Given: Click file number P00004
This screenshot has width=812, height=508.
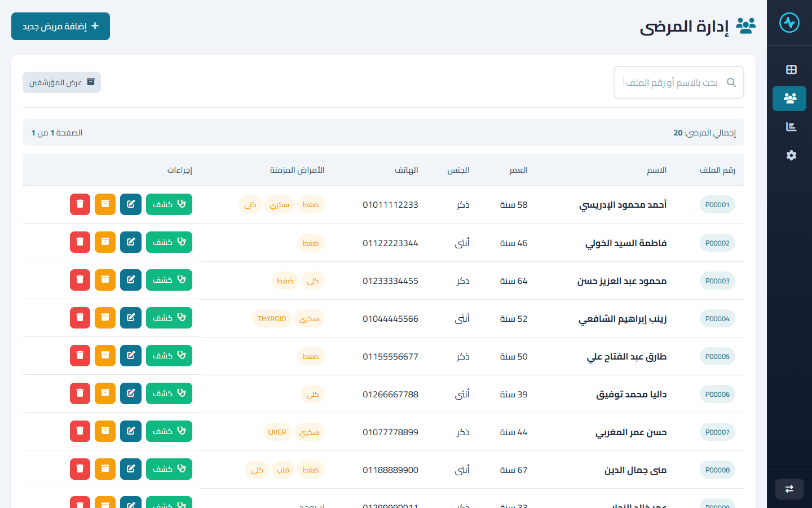Looking at the screenshot, I should 717,319.
